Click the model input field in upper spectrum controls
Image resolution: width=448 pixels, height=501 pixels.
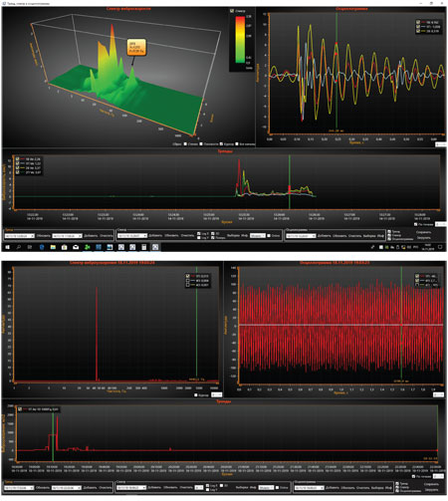point(258,235)
